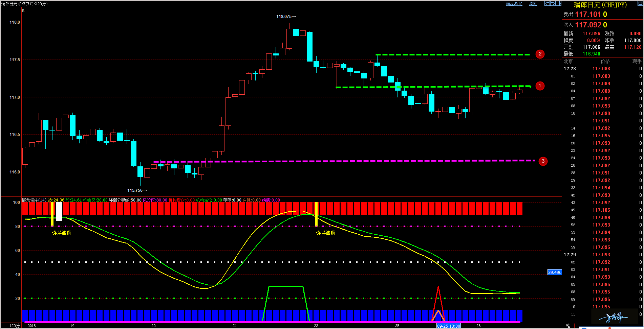Click the 段:24.61 indicator readout

pyautogui.click(x=73, y=200)
